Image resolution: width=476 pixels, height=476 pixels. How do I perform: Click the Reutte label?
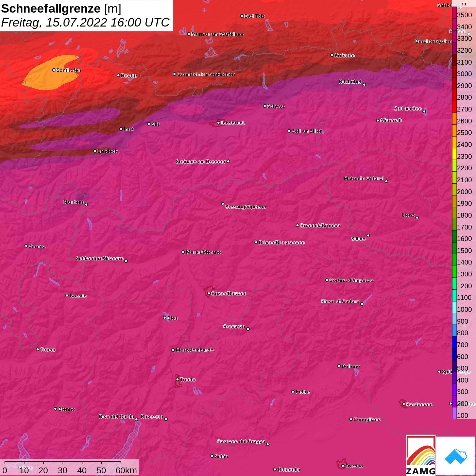[129, 75]
